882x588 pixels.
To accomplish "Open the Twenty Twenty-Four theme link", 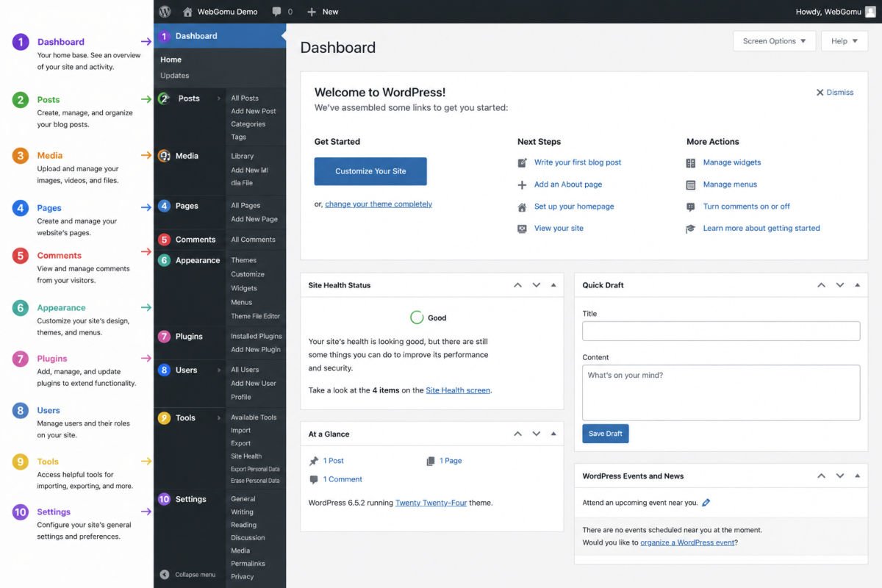I will pos(431,503).
